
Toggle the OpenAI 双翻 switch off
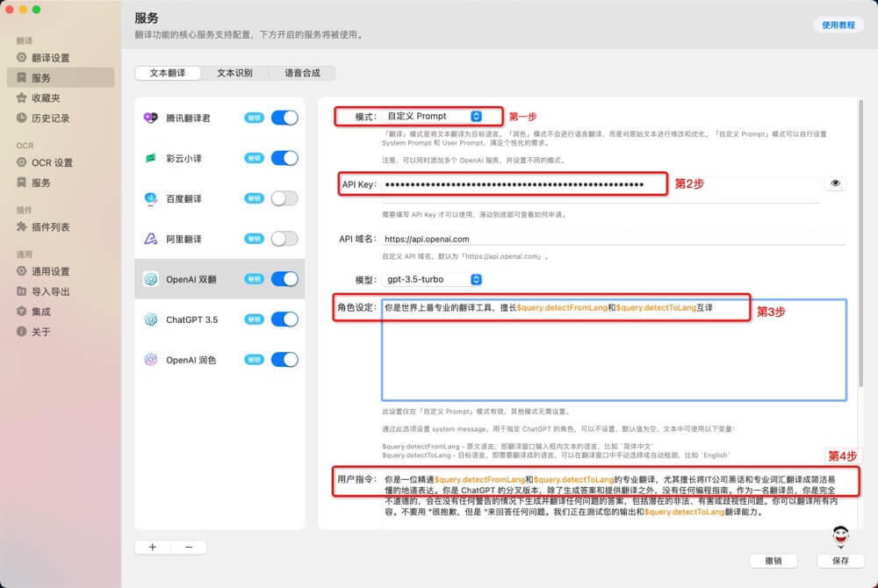coord(284,279)
